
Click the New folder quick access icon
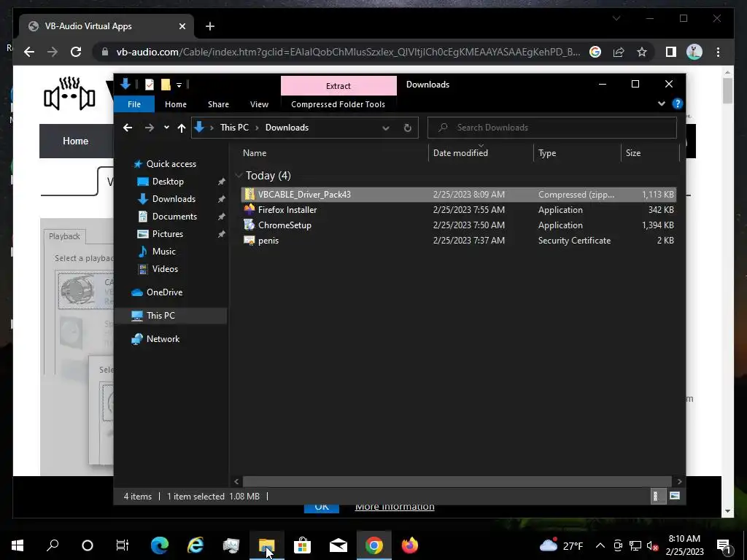[x=166, y=85]
